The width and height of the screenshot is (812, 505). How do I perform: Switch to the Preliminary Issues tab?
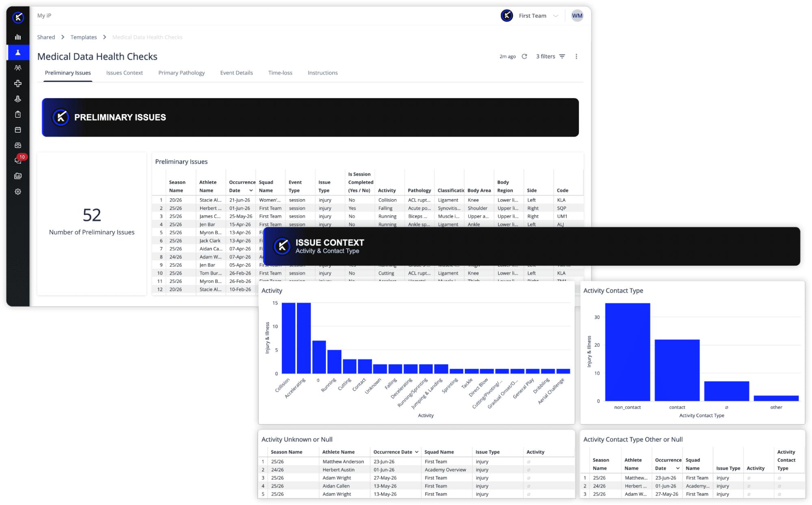pyautogui.click(x=68, y=73)
